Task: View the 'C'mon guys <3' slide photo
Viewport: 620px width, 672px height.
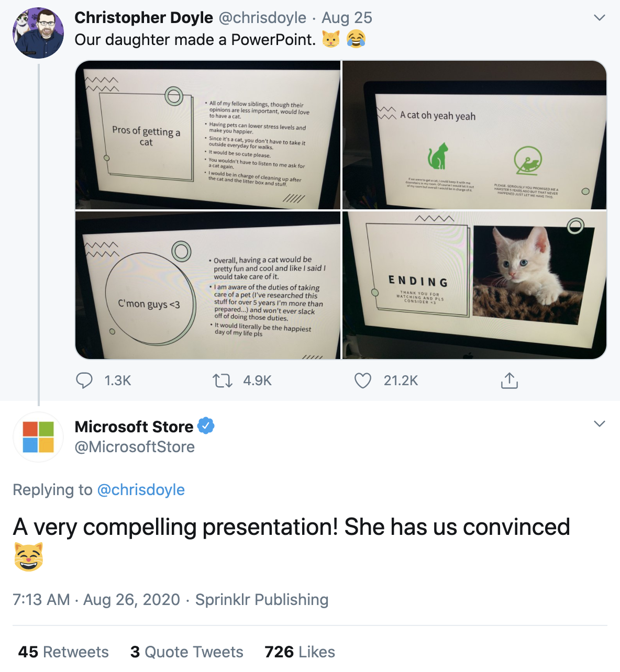Action: pos(208,285)
